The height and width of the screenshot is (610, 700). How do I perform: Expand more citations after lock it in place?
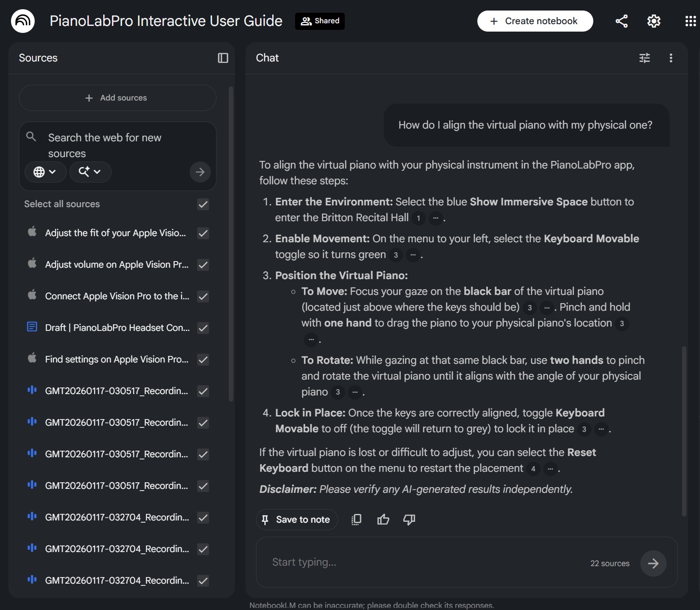pos(601,429)
